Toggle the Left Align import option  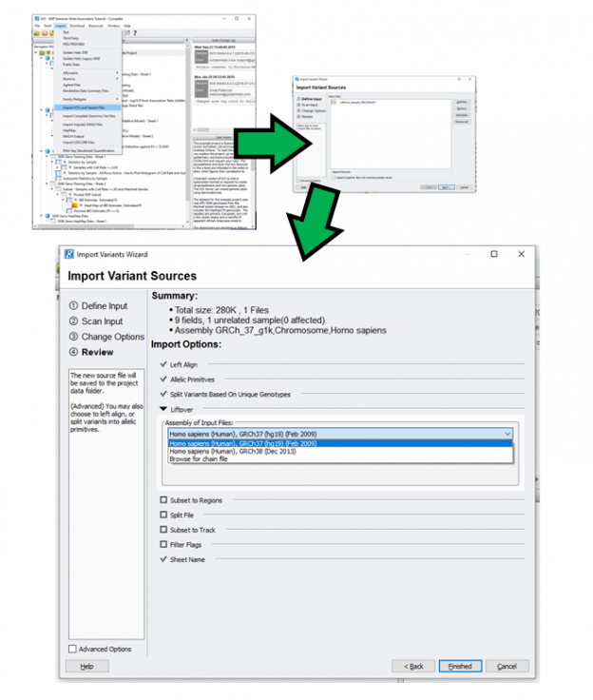pos(163,364)
